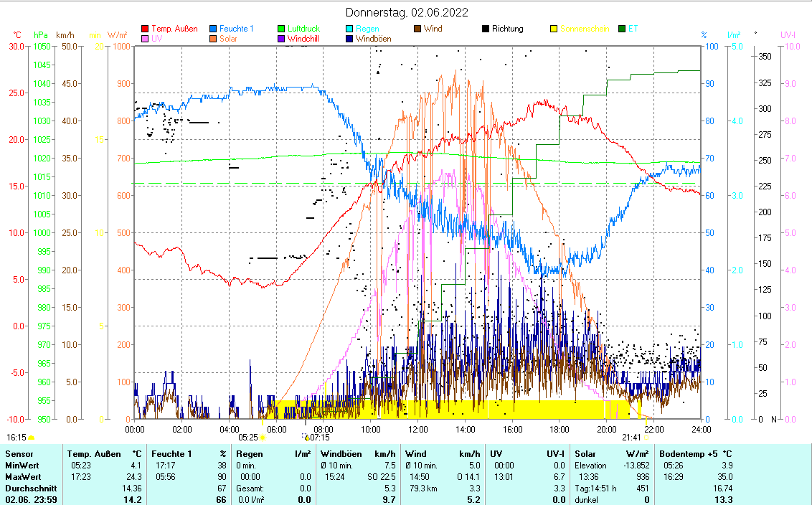Image resolution: width=812 pixels, height=505 pixels.
Task: Click the purple Windchill legend square
Action: 282,39
